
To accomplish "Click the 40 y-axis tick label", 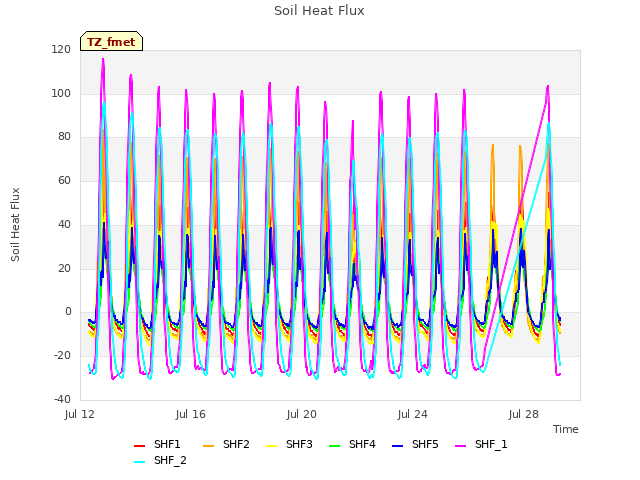I will coord(64,224).
